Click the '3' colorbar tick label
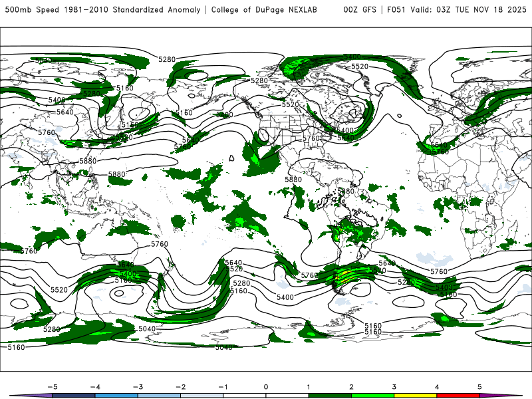The height and width of the screenshot is (399, 532). (x=394, y=387)
